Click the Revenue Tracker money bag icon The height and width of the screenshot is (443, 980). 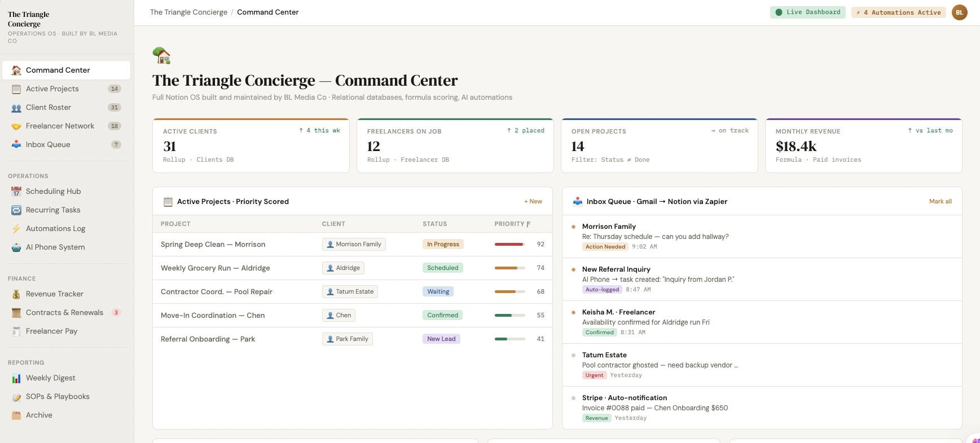(16, 294)
